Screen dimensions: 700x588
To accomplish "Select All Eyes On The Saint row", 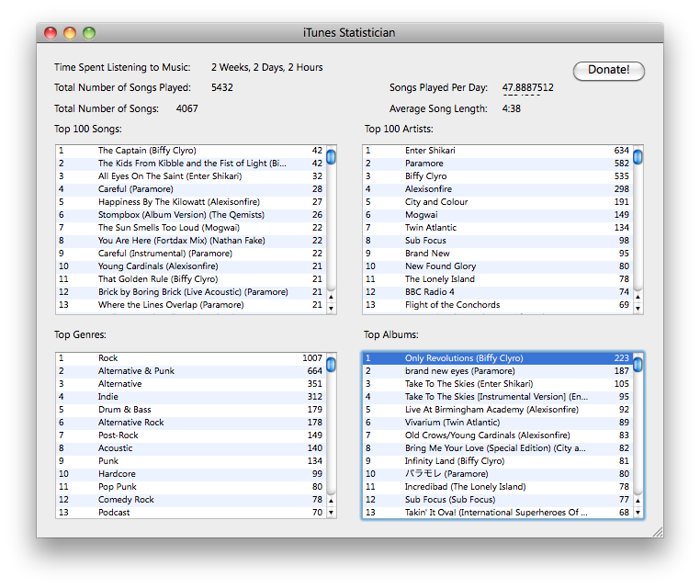I will [x=191, y=176].
